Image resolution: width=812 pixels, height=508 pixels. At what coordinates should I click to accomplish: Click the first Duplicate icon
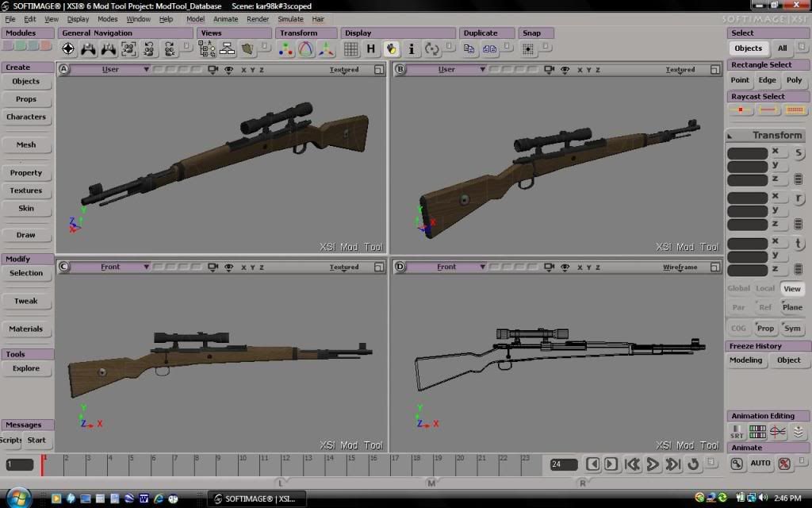point(469,48)
